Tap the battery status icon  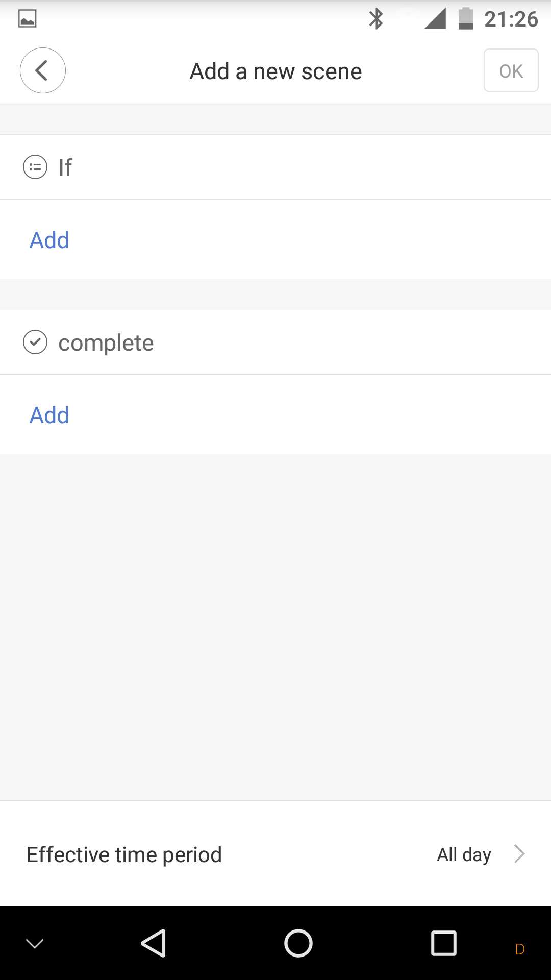[x=465, y=19]
